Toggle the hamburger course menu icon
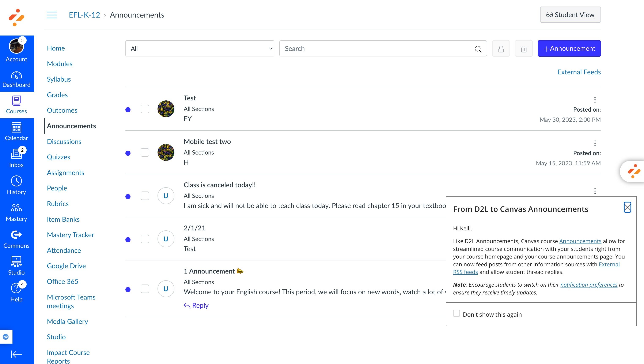644x364 pixels. pos(52,15)
